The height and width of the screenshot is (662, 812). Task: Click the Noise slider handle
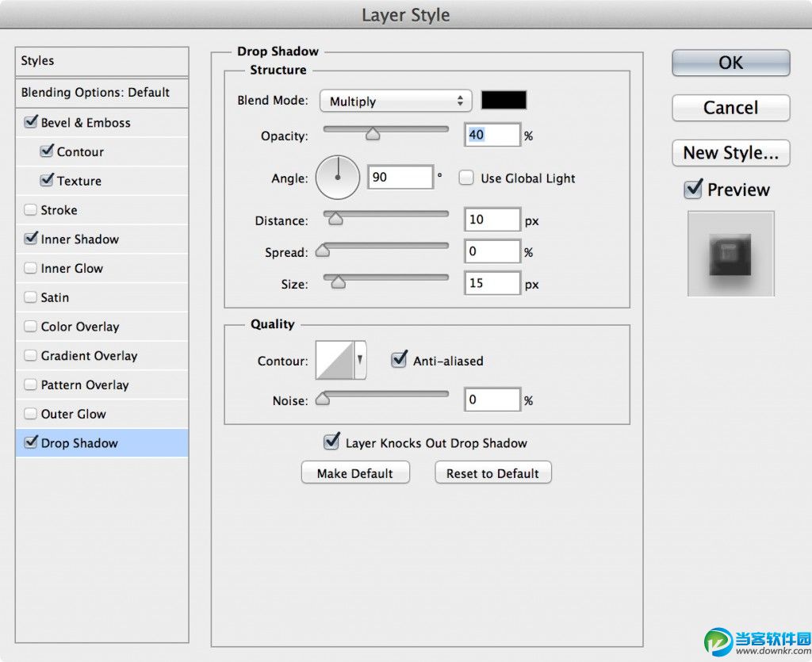coord(323,399)
